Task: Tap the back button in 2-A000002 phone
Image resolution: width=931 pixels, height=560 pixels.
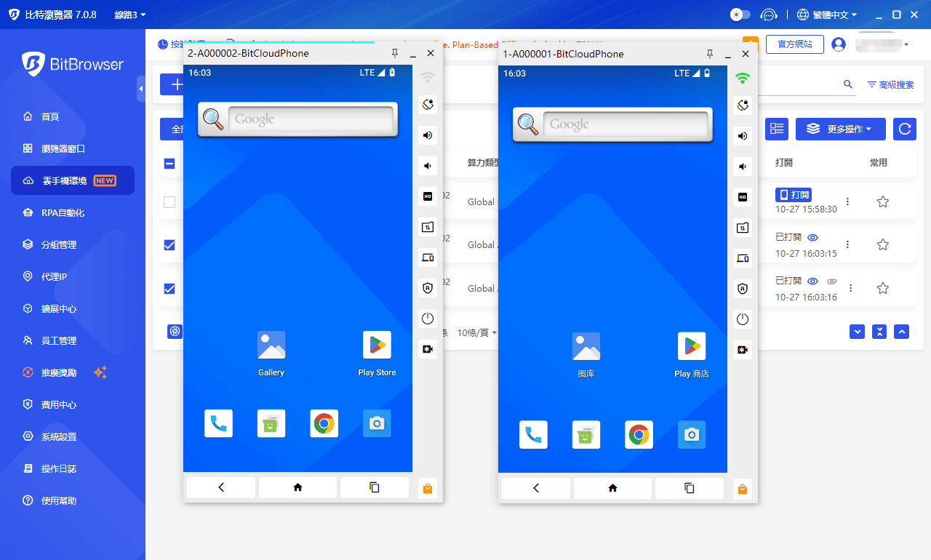Action: pos(221,487)
